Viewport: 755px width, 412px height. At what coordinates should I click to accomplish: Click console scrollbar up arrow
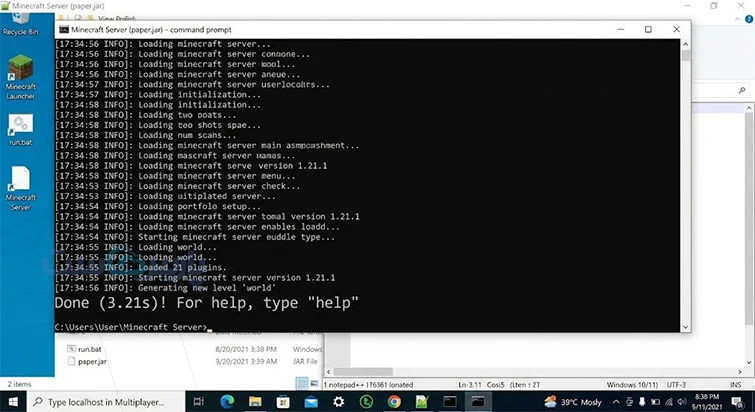tap(686, 44)
